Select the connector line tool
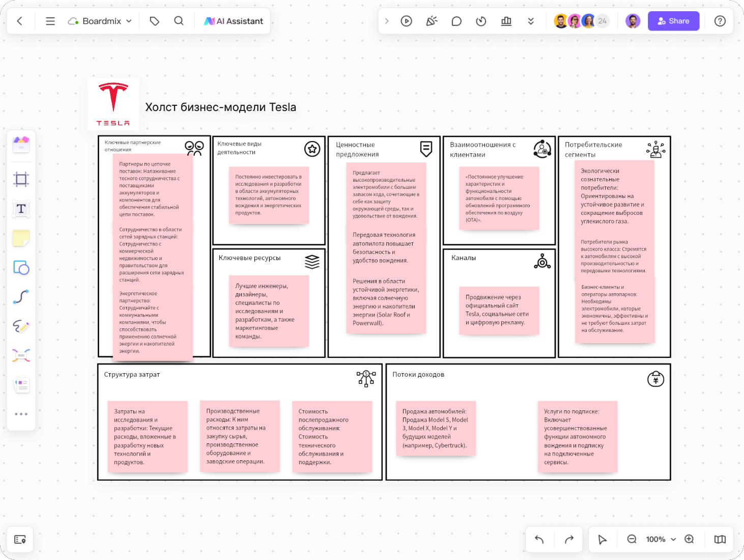 (21, 297)
